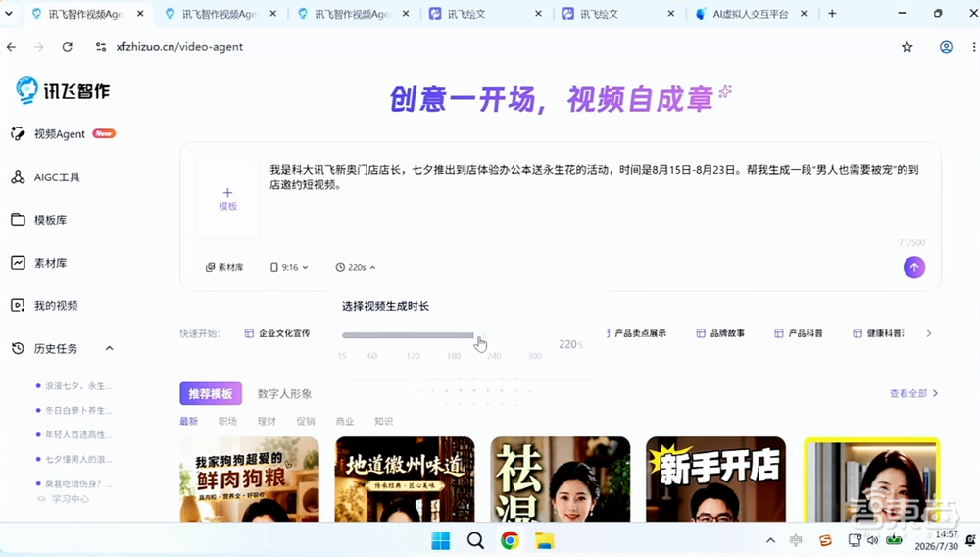Show more quick start options with arrow

pos(929,333)
